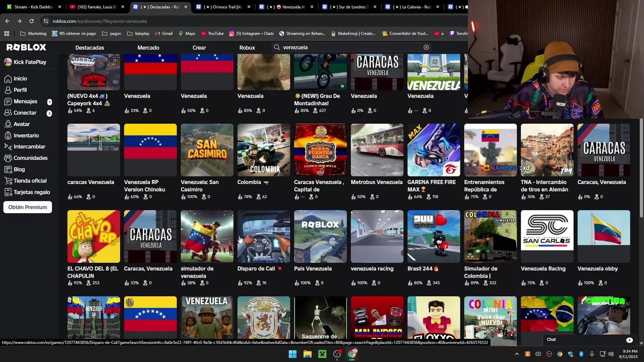Open the GARENA FREE FIRE MAX thumbnail

[x=434, y=150]
